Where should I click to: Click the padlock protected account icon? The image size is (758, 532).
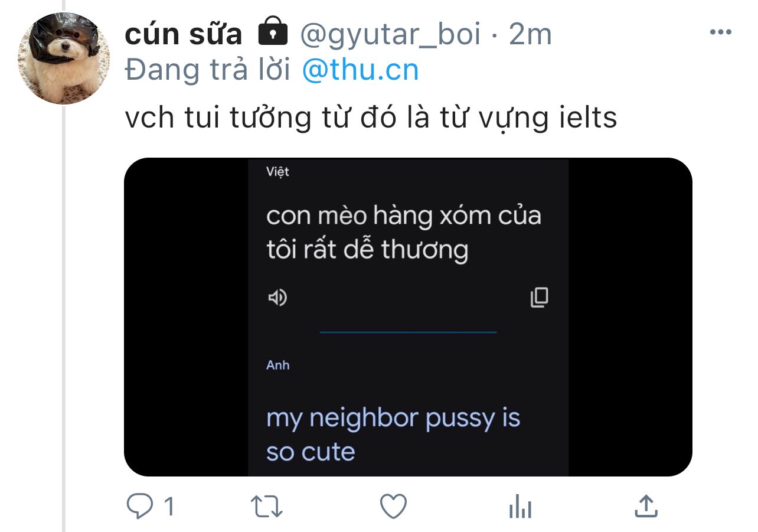point(273,33)
